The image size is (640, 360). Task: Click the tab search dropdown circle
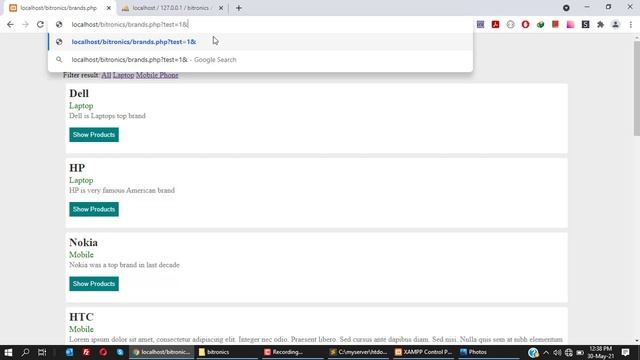click(566, 8)
